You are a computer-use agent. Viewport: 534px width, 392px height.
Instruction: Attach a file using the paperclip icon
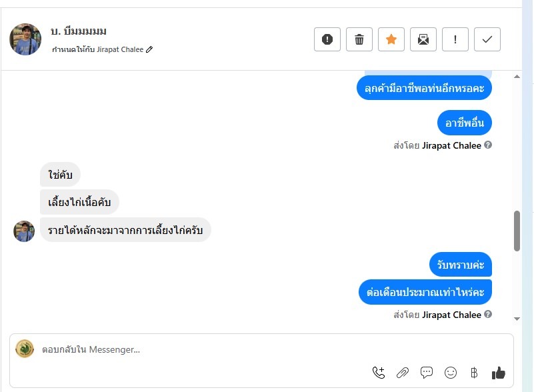pos(403,373)
